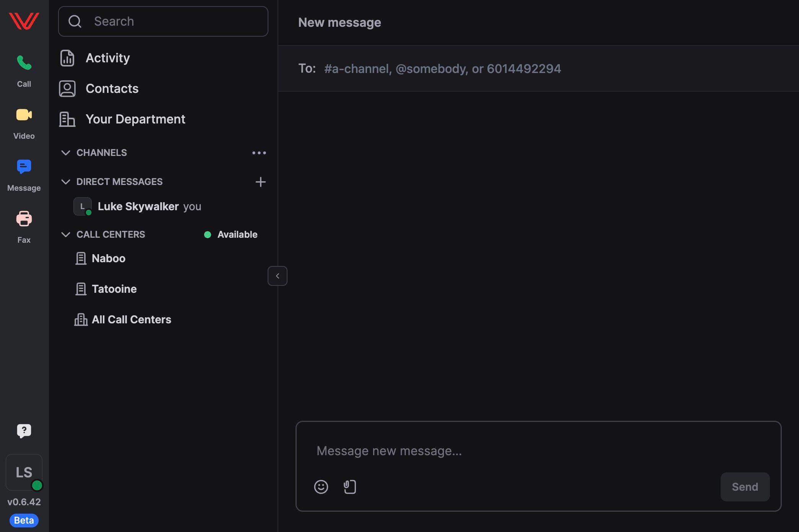799x532 pixels.
Task: Attach a file with paperclip icon
Action: click(x=349, y=487)
